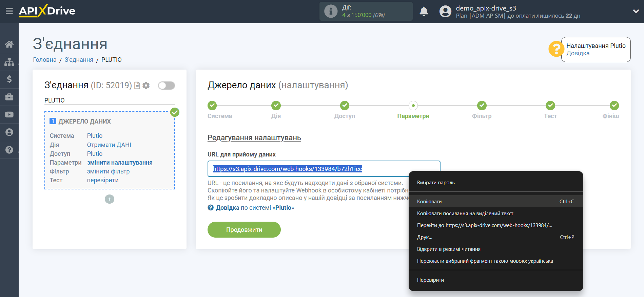Open profile sidebar icon

9,132
